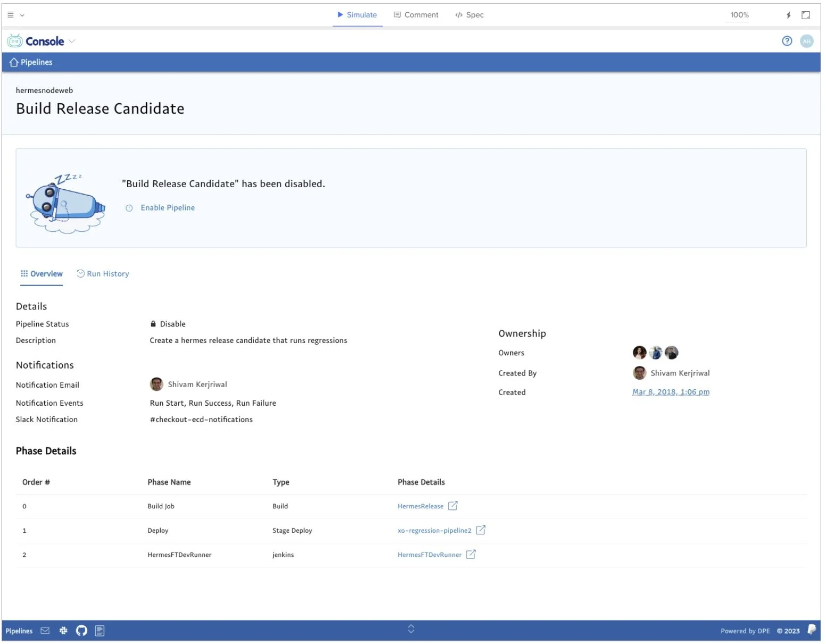The image size is (826, 644).
Task: Go to Pipelines breadcrumb link
Action: (37, 62)
